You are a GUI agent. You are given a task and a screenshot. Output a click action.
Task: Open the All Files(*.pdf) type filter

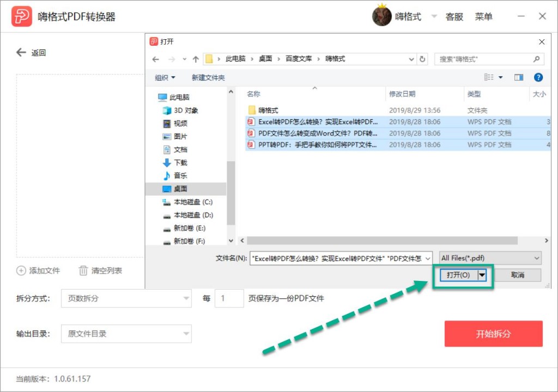pyautogui.click(x=490, y=258)
